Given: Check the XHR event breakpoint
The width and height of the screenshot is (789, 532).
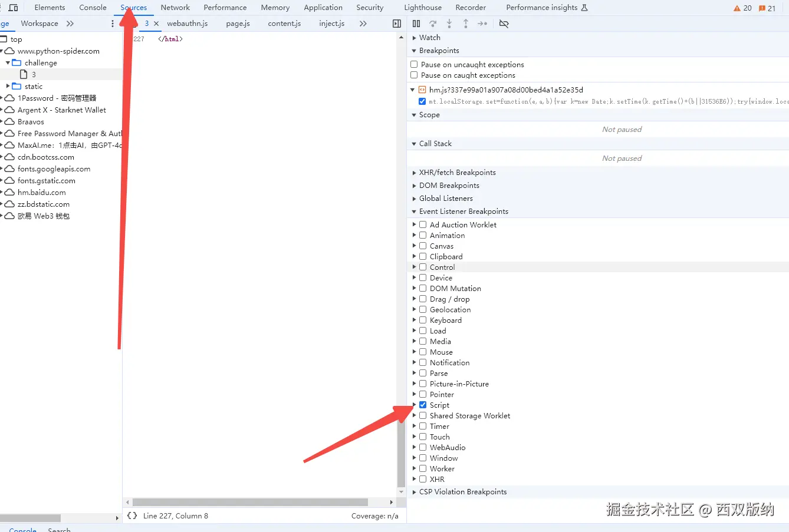Looking at the screenshot, I should click(423, 479).
